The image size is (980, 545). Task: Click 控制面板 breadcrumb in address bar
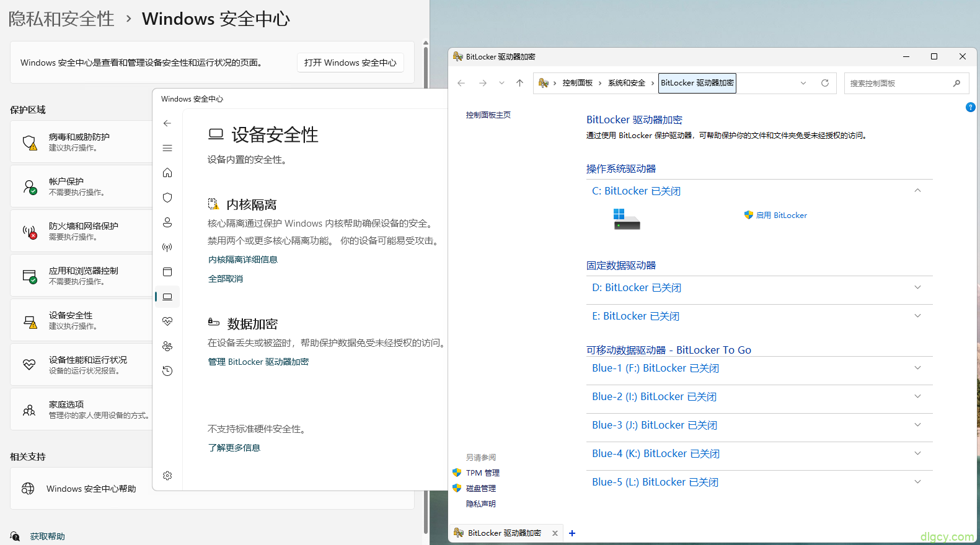[x=578, y=83]
